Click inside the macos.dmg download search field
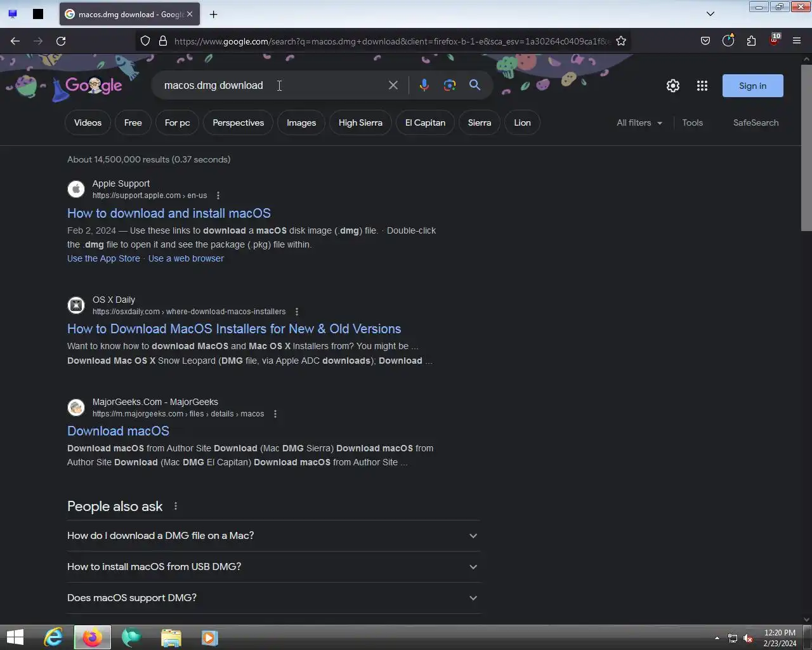This screenshot has width=812, height=650. [x=273, y=85]
